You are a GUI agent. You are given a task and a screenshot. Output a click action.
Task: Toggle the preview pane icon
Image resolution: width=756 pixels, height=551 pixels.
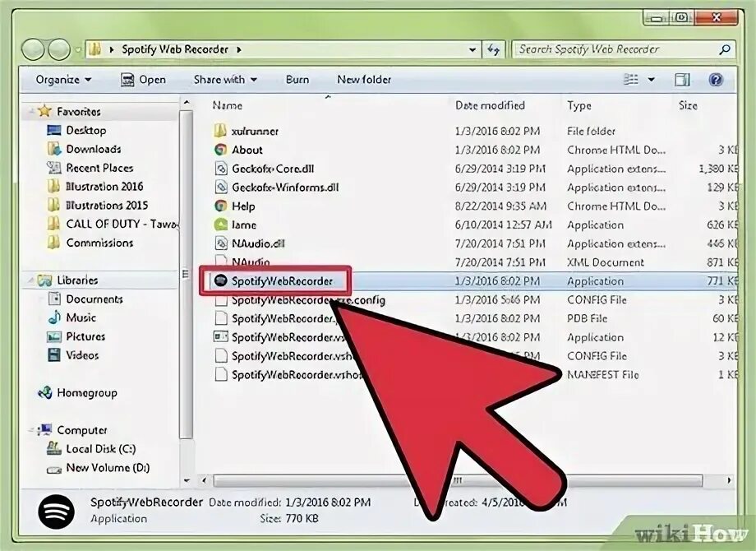pos(682,80)
